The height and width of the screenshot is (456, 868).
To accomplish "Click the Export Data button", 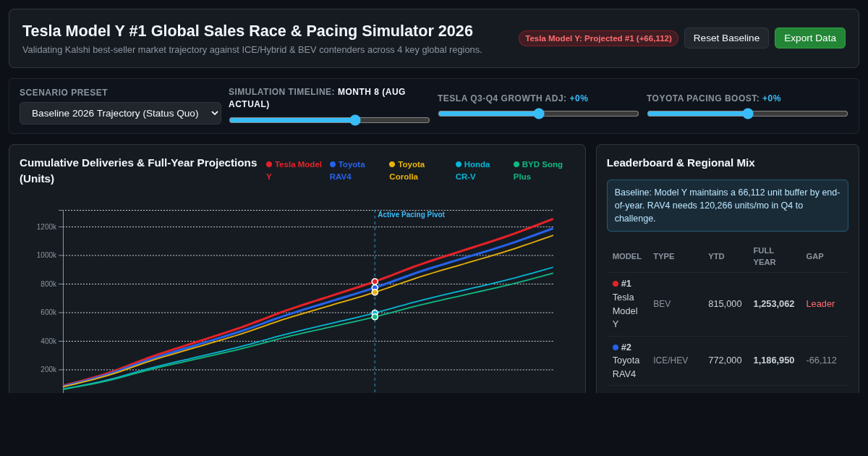I will coord(810,38).
